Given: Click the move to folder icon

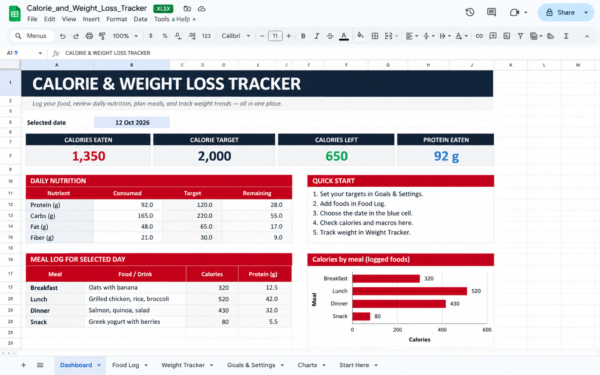Looking at the screenshot, I should (x=187, y=8).
